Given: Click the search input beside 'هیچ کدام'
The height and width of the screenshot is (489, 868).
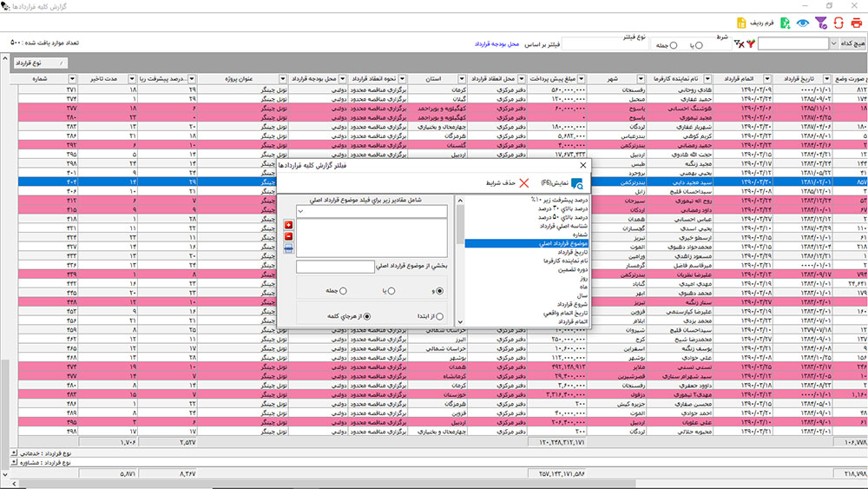Looking at the screenshot, I should (x=792, y=43).
